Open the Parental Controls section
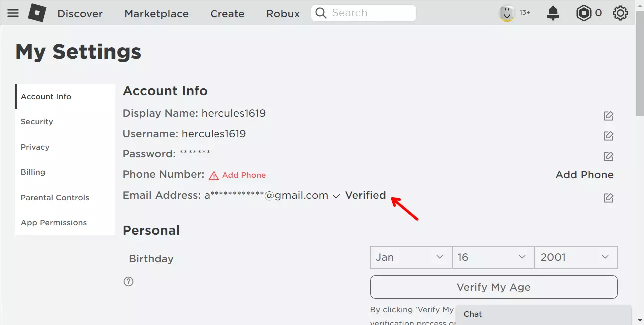 tap(55, 197)
